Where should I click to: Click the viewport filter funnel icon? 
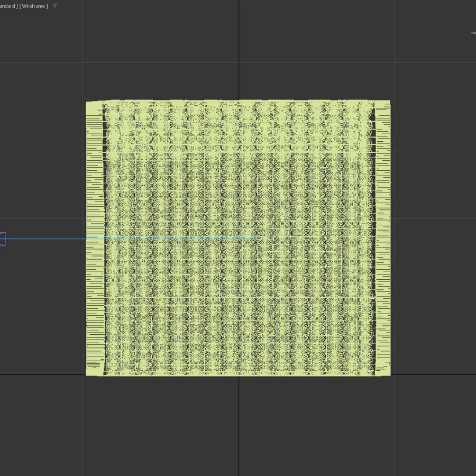pyautogui.click(x=55, y=6)
